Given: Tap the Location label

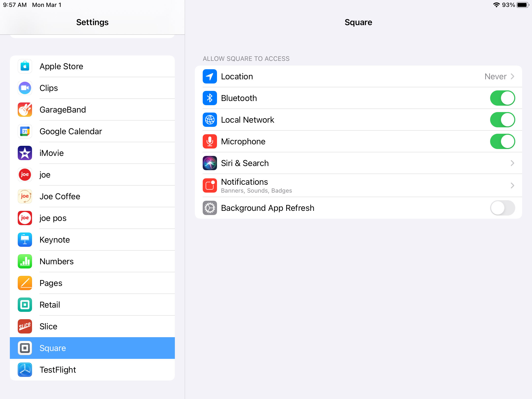Looking at the screenshot, I should (237, 76).
